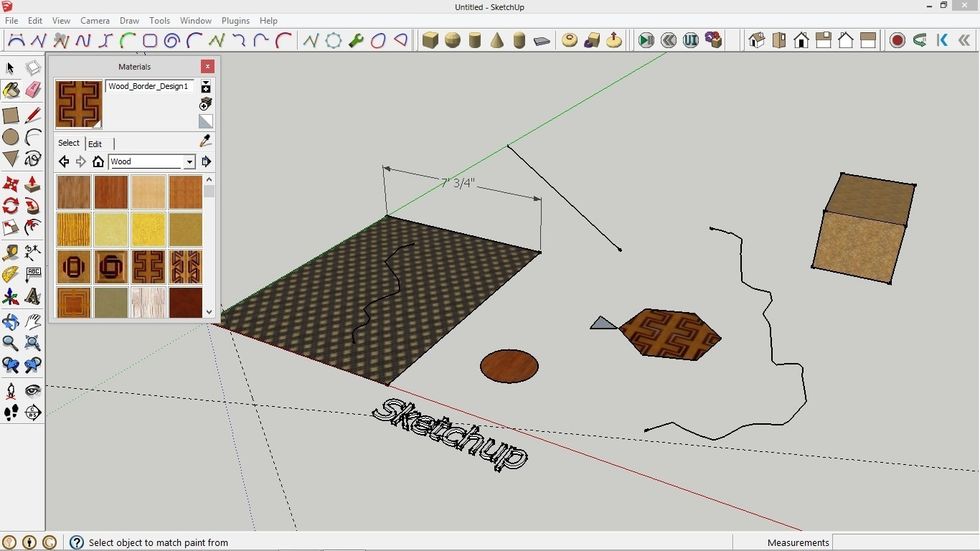
Task: Select the pink Eraser tool
Action: 32,91
